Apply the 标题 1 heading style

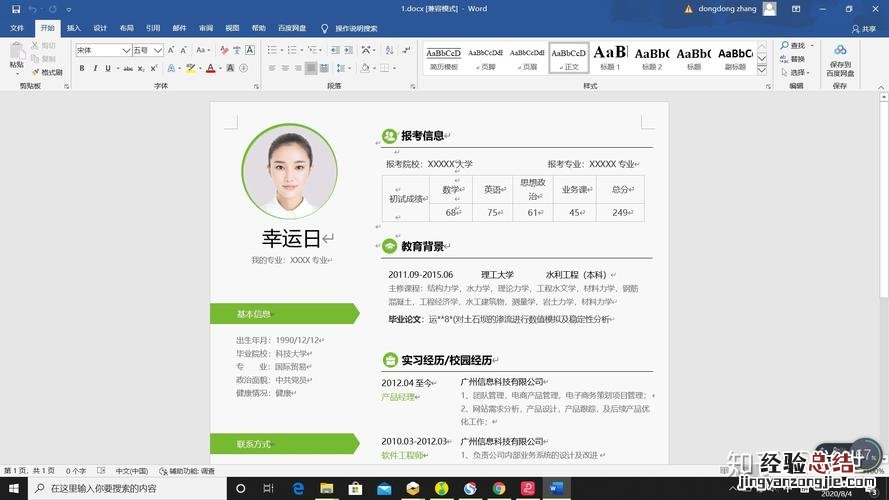(610, 56)
